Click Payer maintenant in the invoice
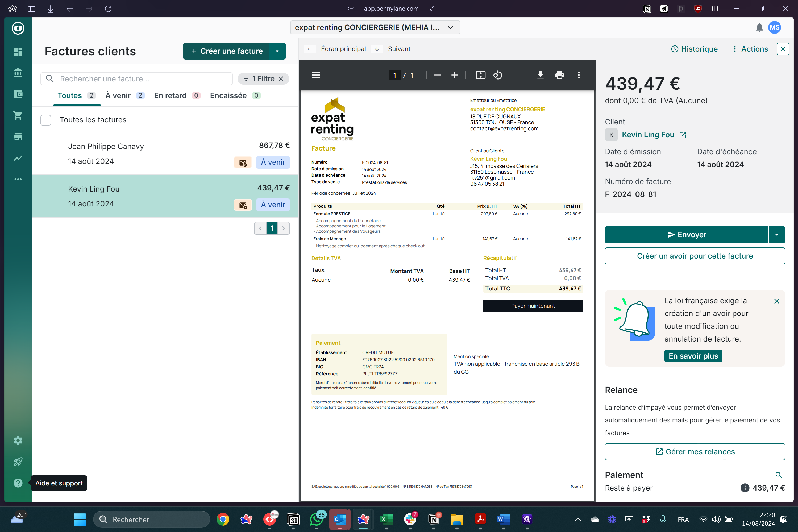 pyautogui.click(x=533, y=306)
